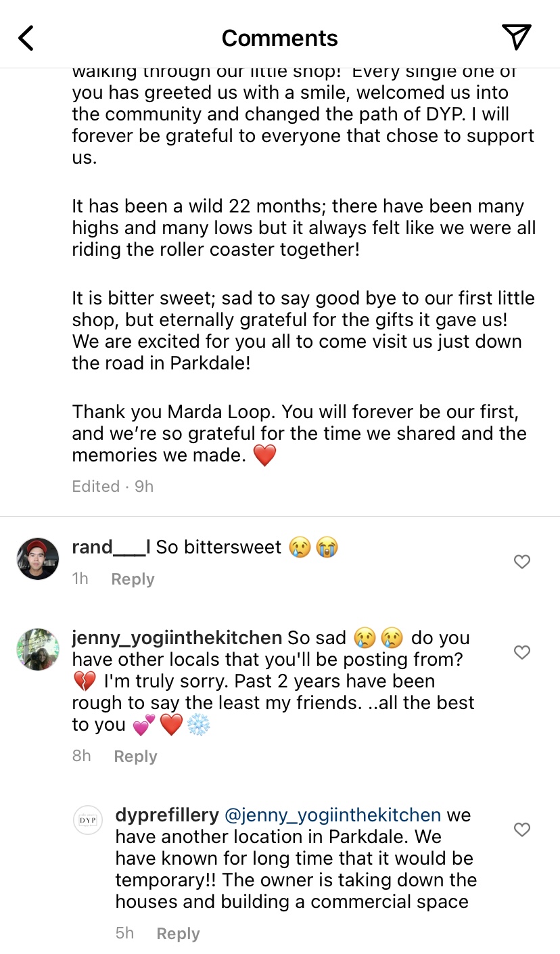Open dyprefillery username link
The width and height of the screenshot is (560, 954).
167,815
